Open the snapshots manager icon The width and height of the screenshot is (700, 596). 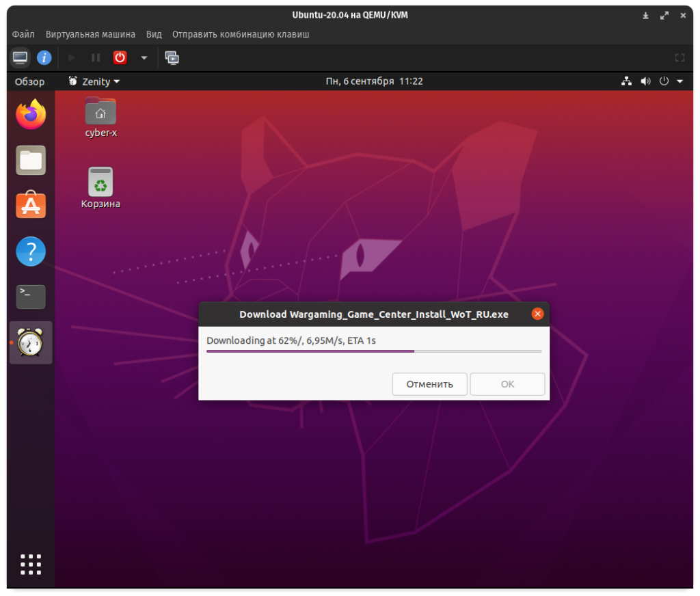pyautogui.click(x=172, y=58)
